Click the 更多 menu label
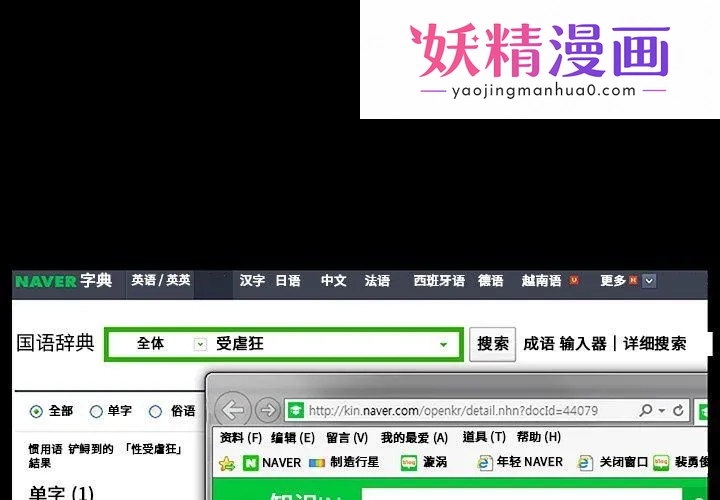 (x=613, y=281)
